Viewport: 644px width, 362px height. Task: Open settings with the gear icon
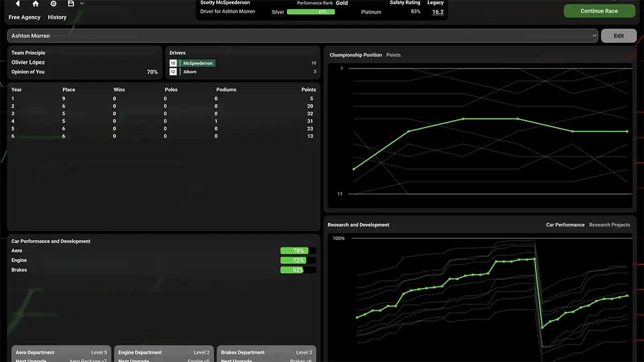tap(53, 4)
